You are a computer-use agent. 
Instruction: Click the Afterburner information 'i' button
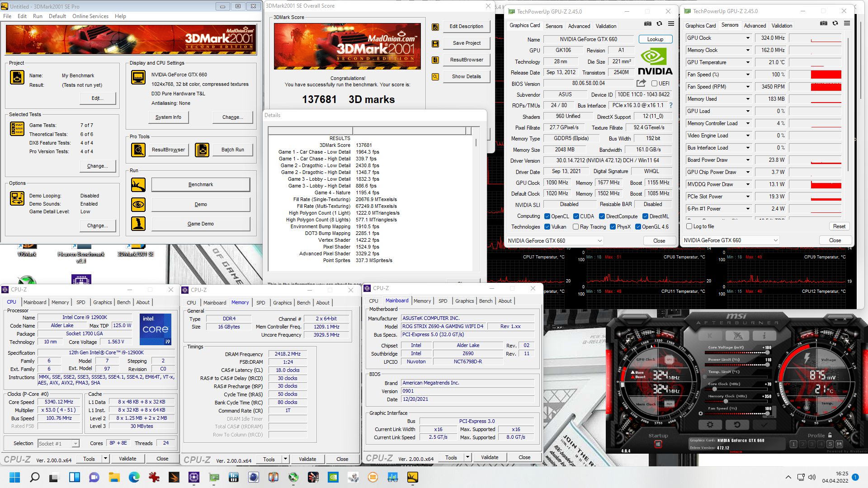[764, 336]
